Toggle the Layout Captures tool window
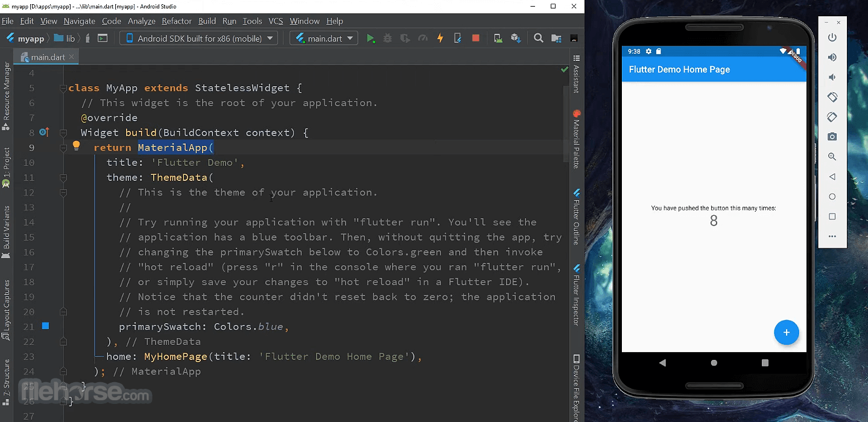Image resolution: width=868 pixels, height=422 pixels. [6, 309]
